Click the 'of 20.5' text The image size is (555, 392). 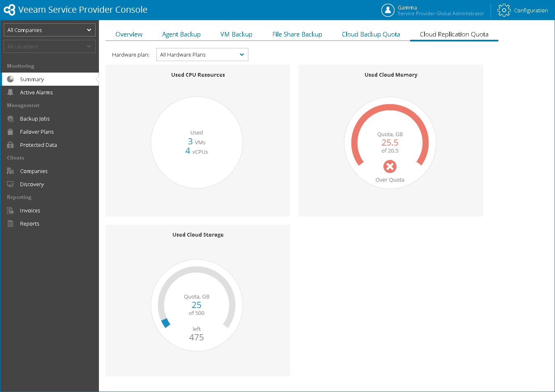coord(390,151)
